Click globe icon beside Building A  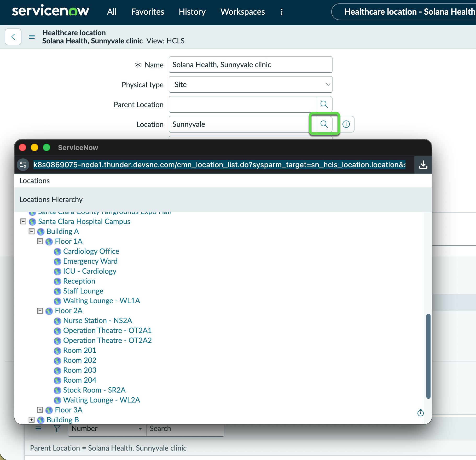pyautogui.click(x=41, y=232)
